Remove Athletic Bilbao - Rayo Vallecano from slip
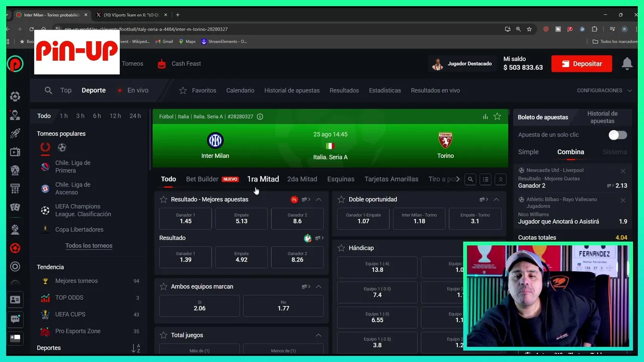 623,200
